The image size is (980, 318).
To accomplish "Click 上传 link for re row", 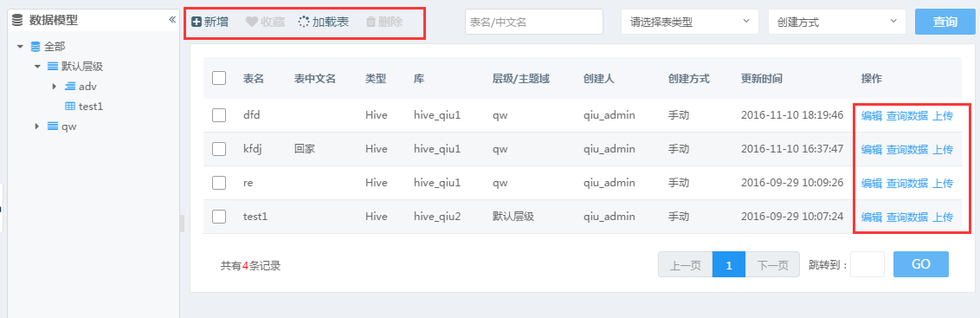I will point(943,183).
